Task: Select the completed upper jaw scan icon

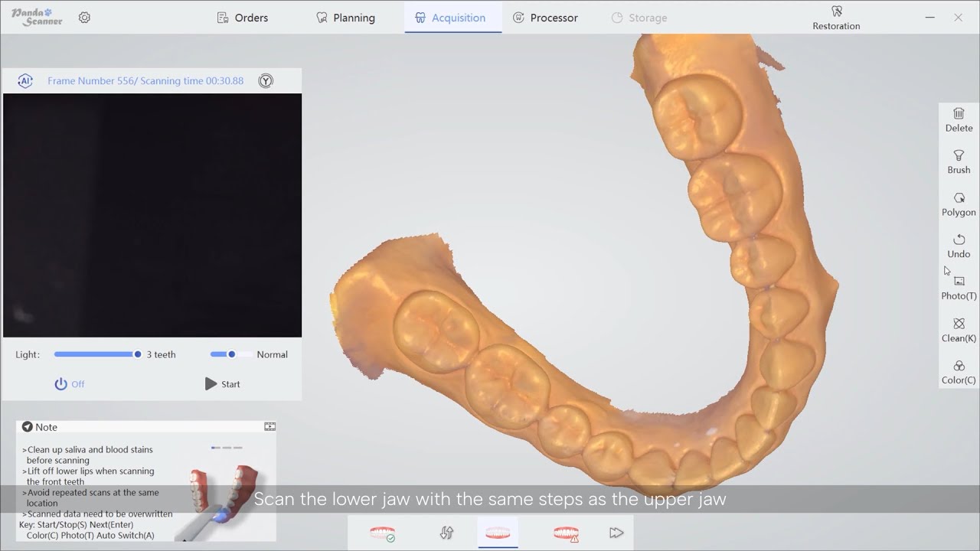Action: [x=383, y=533]
